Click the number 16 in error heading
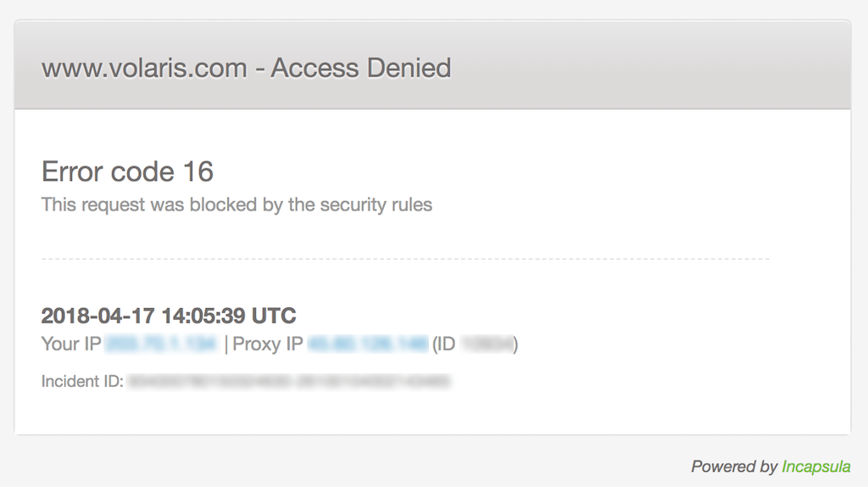The height and width of the screenshot is (487, 868). (198, 171)
